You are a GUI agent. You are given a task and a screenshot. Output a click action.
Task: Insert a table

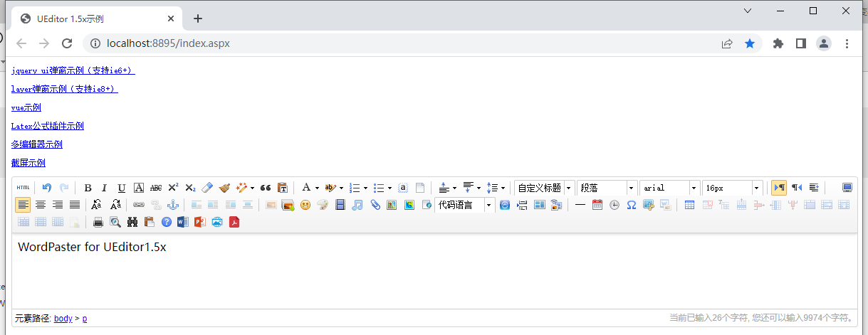(689, 205)
